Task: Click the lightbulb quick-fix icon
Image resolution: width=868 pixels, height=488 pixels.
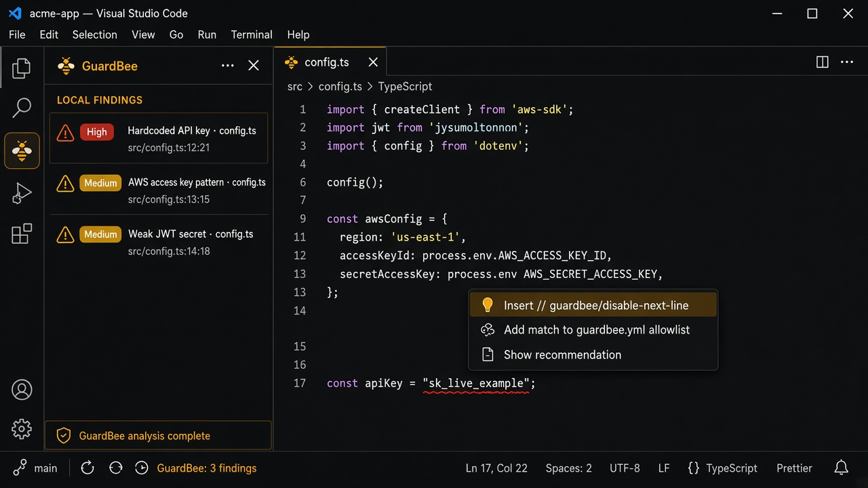Action: [487, 306]
